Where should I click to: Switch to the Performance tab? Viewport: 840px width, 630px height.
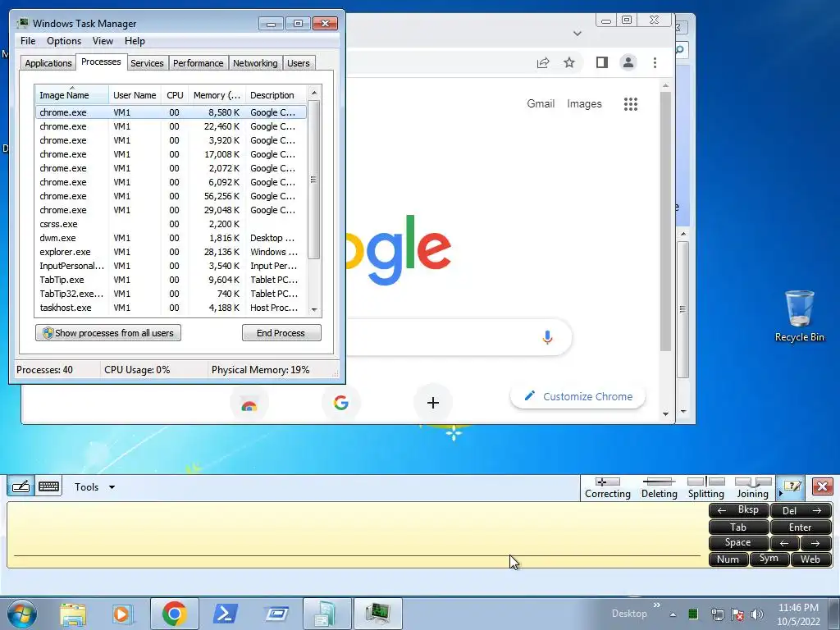[198, 62]
